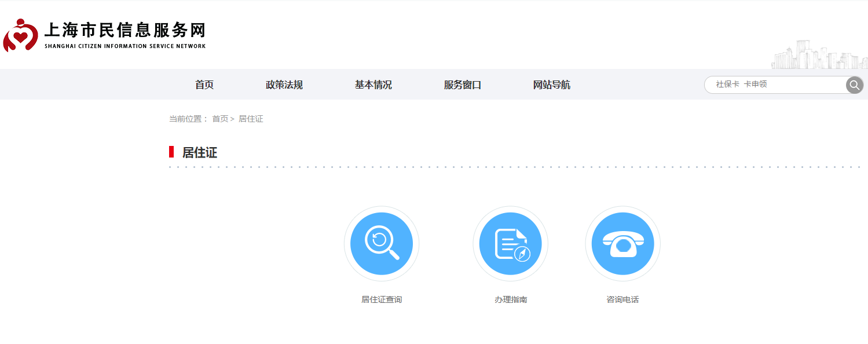Click the 办理指南 text label
This screenshot has height=344, width=868.
510,299
